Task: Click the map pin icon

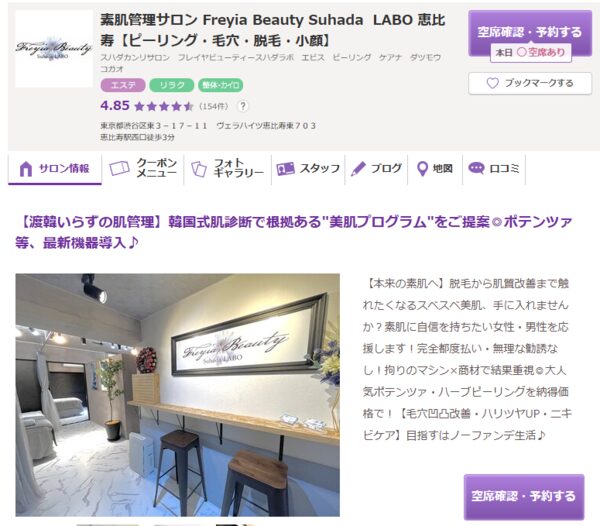Action: pyautogui.click(x=422, y=169)
